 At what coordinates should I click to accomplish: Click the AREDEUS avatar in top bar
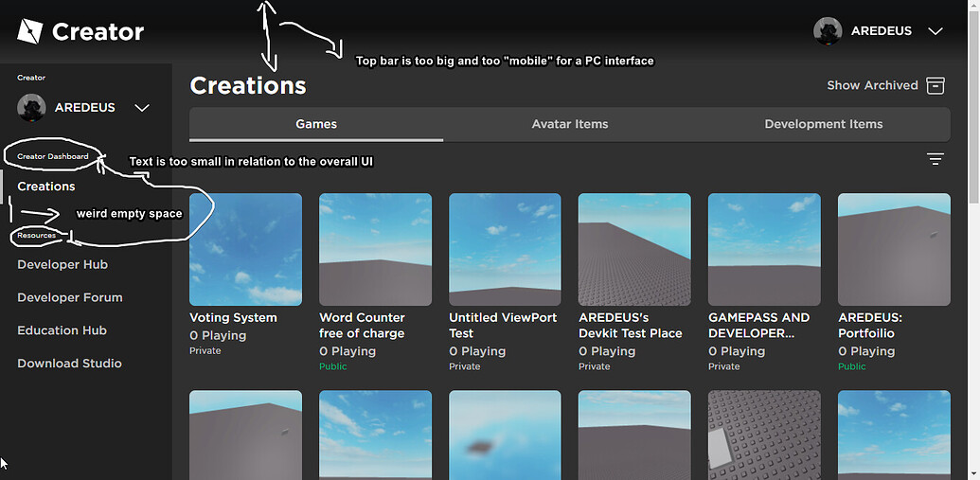[x=828, y=30]
